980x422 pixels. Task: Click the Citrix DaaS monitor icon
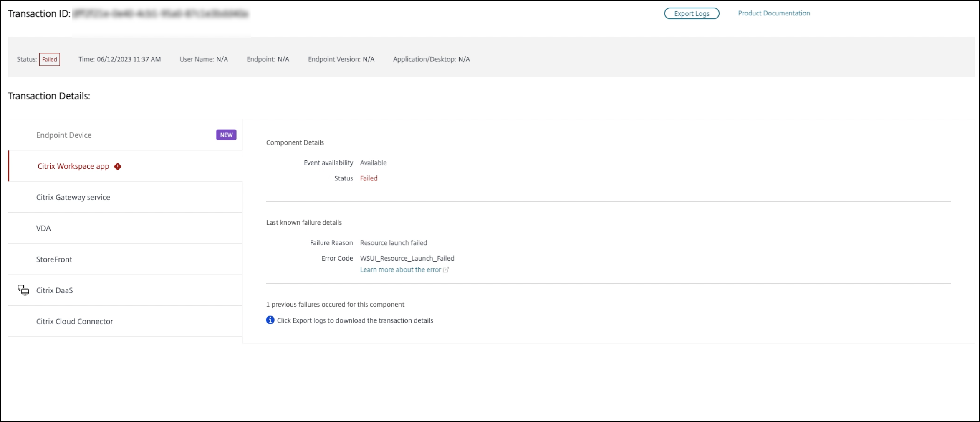pyautogui.click(x=23, y=290)
